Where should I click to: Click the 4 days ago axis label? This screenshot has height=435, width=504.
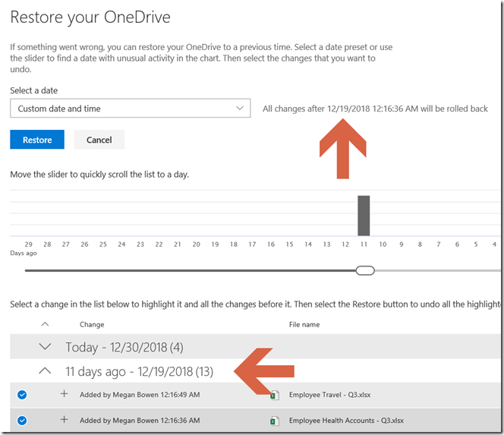(x=494, y=244)
